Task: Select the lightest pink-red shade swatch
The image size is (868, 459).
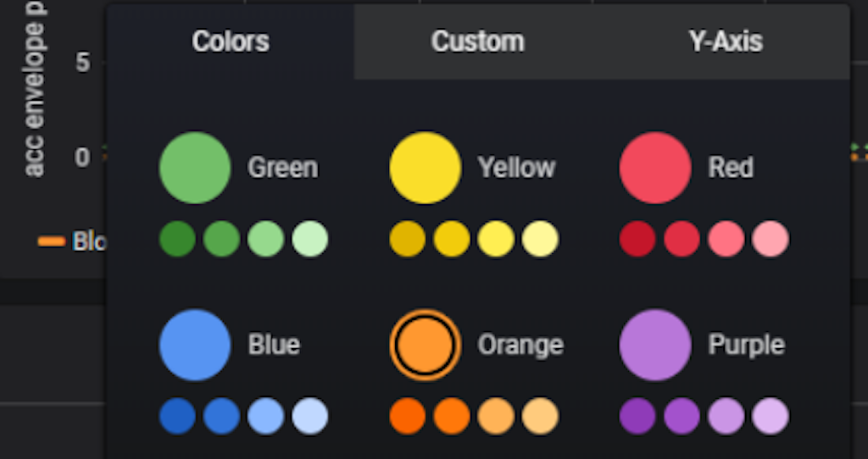Action: coord(771,239)
